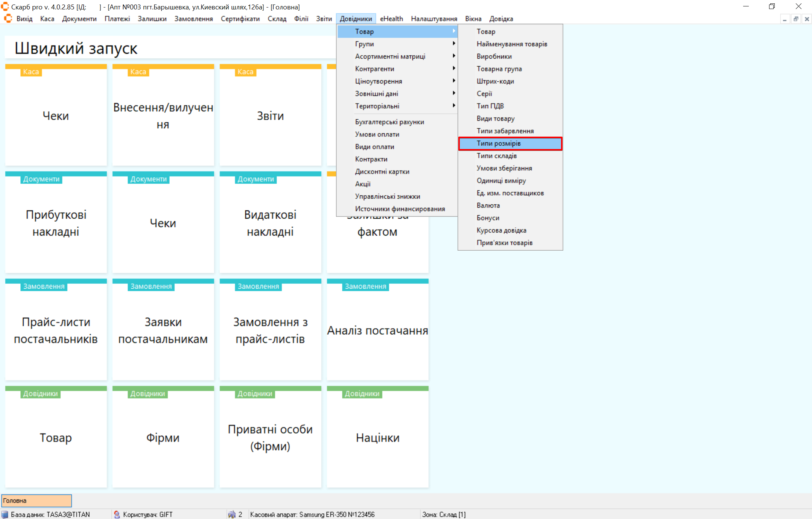Image resolution: width=812 pixels, height=519 pixels.
Task: Click the network icon in status bar
Action: (x=232, y=514)
